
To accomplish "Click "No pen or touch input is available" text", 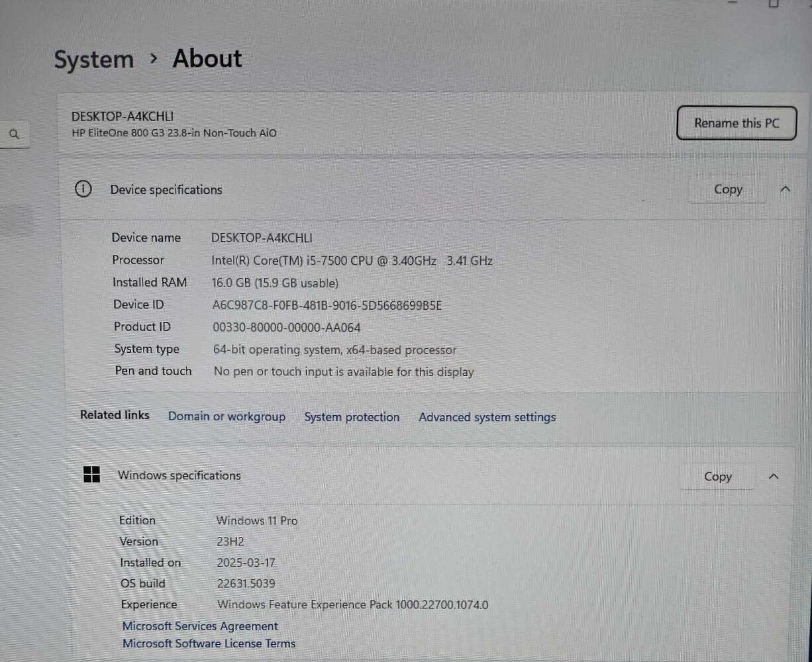I will [x=344, y=371].
